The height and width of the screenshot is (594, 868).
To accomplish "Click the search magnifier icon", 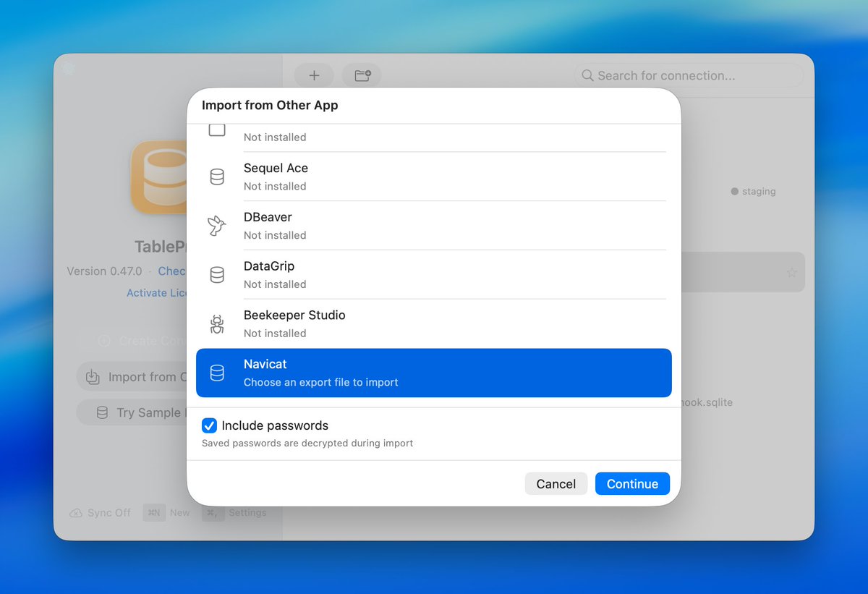I will 587,75.
